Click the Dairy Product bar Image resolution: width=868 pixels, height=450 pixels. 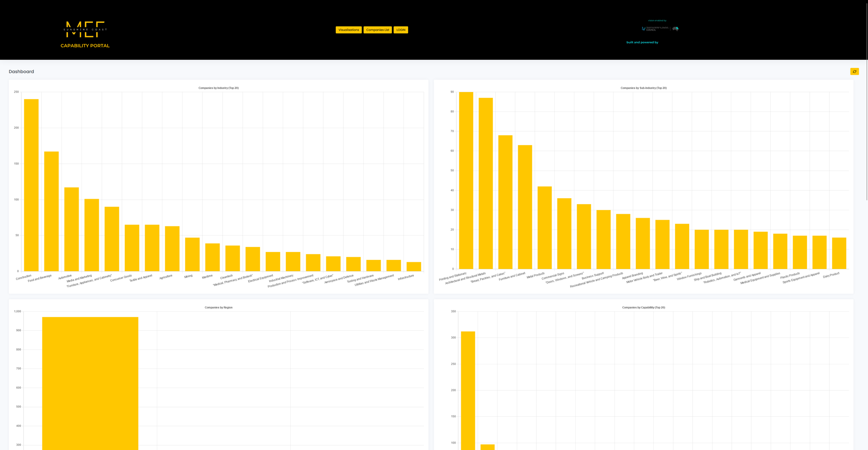839,253
